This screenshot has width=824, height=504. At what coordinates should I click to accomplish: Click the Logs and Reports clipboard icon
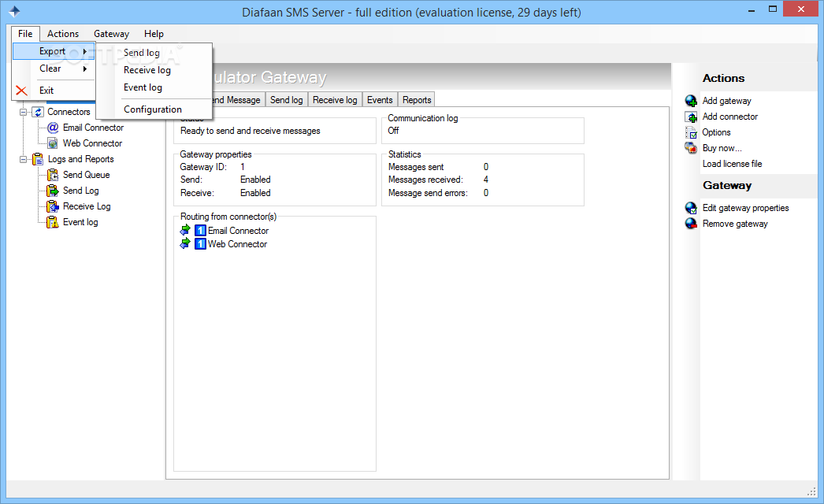coord(38,159)
